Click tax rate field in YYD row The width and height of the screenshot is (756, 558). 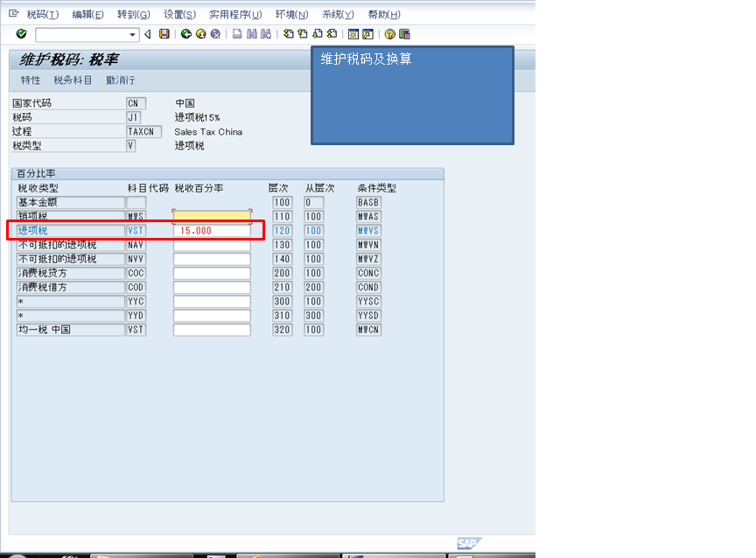(212, 316)
